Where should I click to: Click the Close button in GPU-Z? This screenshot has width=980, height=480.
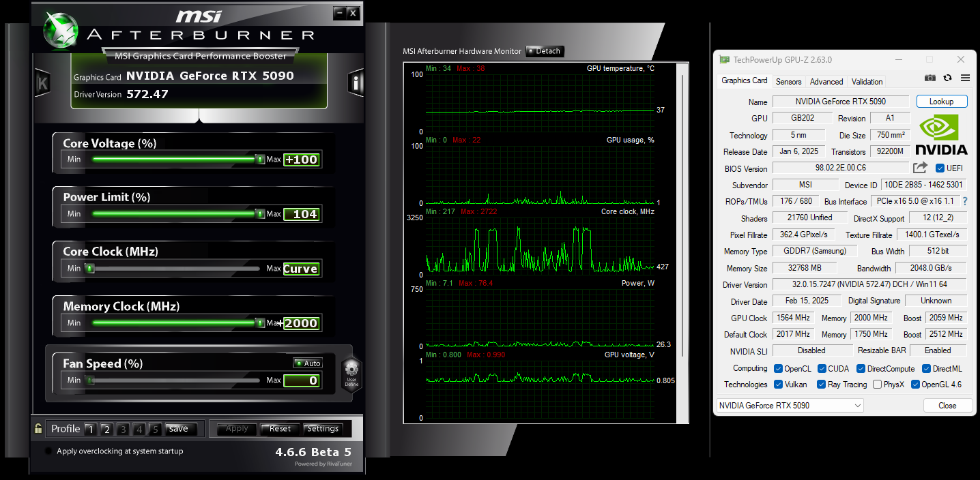[947, 405]
